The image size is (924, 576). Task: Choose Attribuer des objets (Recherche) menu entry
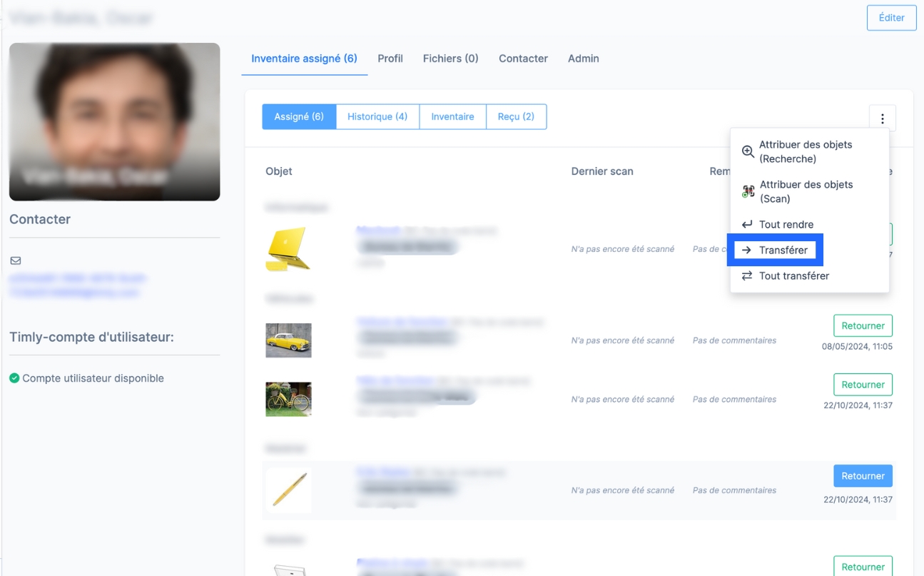tap(809, 151)
